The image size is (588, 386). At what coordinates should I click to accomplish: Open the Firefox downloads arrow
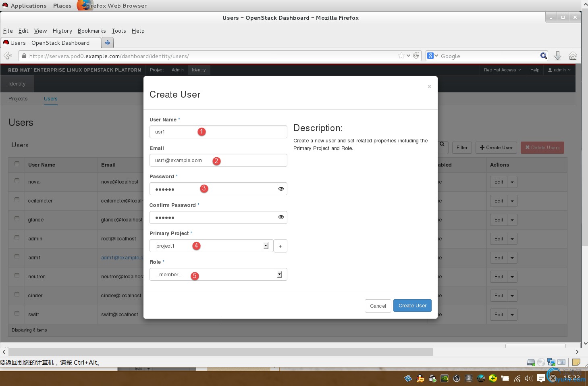tap(558, 56)
